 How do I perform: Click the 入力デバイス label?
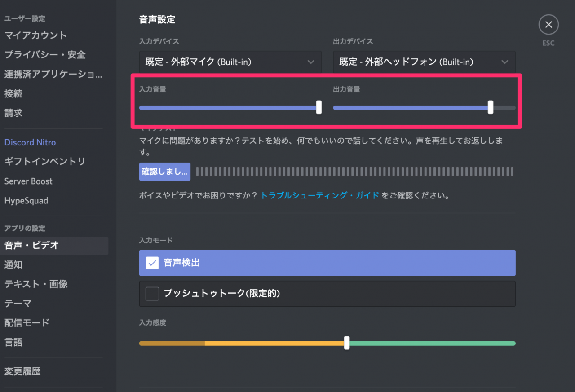[x=159, y=41]
